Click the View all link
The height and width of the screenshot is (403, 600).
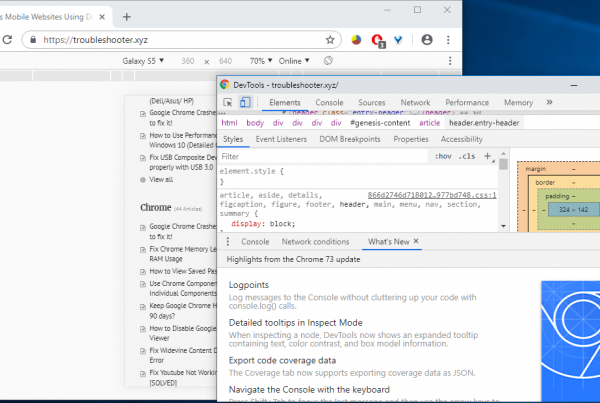161,180
